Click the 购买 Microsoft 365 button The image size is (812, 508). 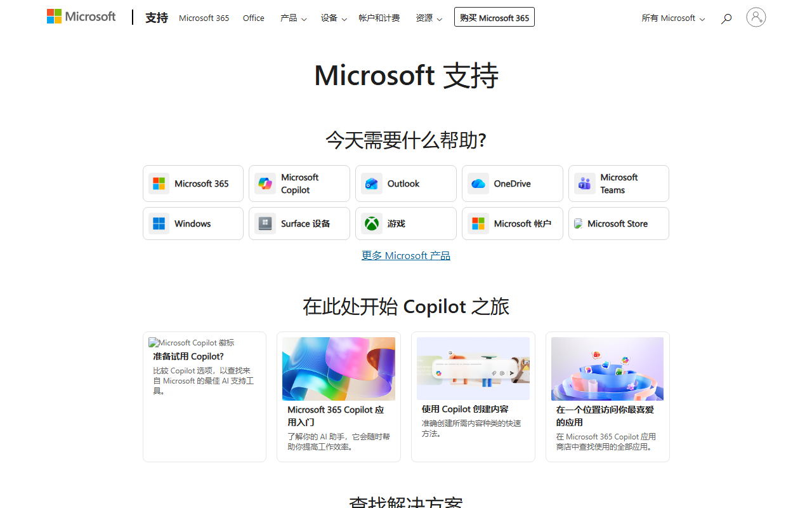494,17
